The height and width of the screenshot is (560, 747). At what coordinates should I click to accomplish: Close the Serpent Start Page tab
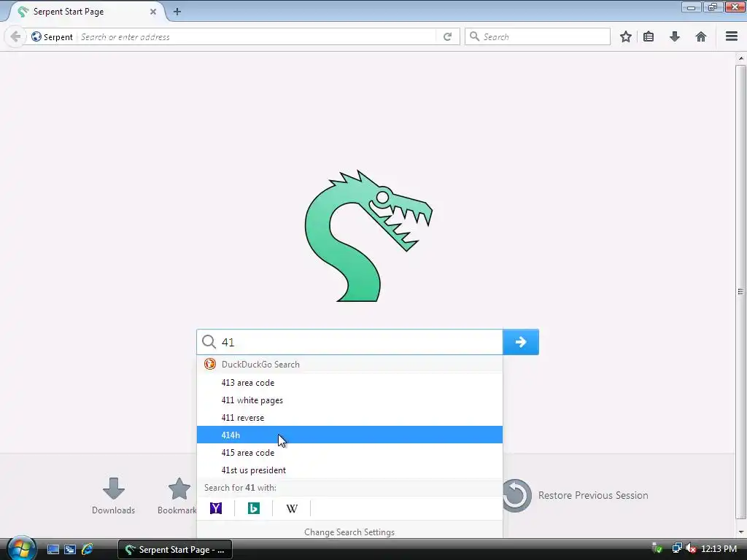point(153,12)
